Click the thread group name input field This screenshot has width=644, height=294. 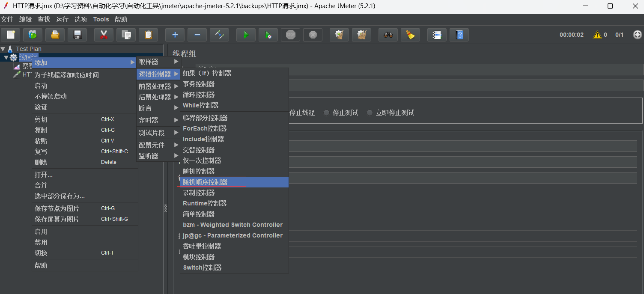[419, 69]
